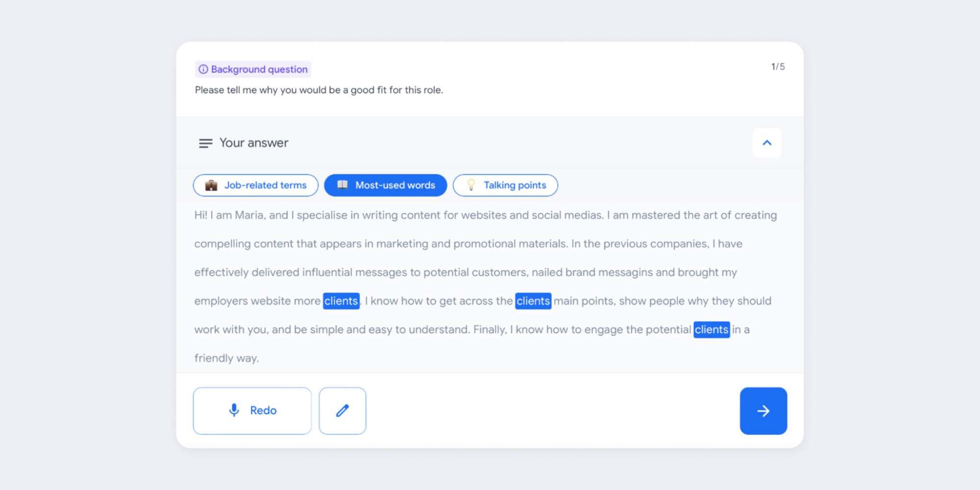Click the briefcase icon on Job-related terms

211,185
